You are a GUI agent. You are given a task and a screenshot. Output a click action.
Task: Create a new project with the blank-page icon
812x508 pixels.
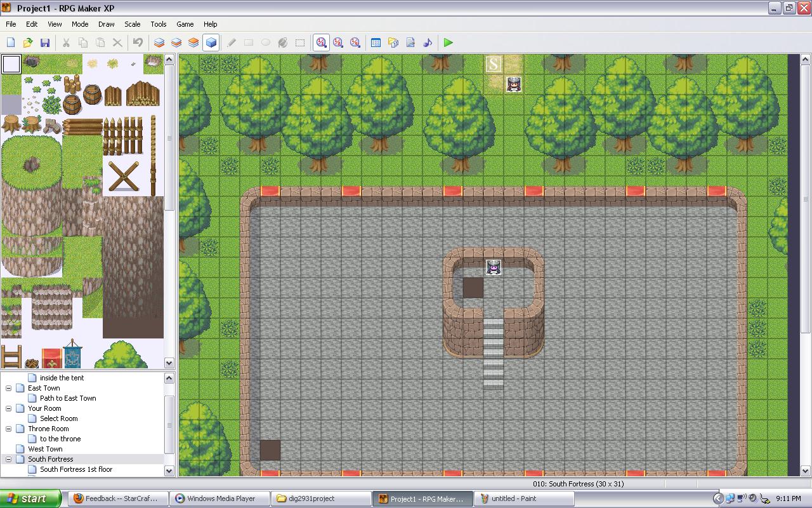click(11, 43)
